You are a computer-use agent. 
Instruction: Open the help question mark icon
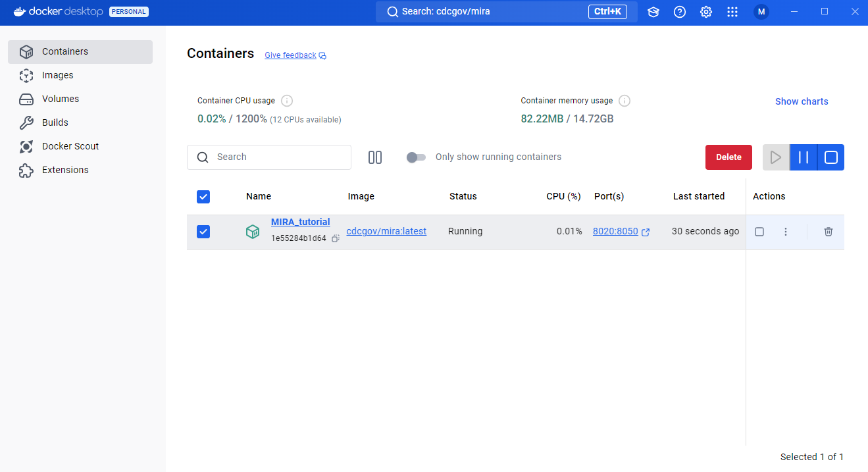point(680,12)
